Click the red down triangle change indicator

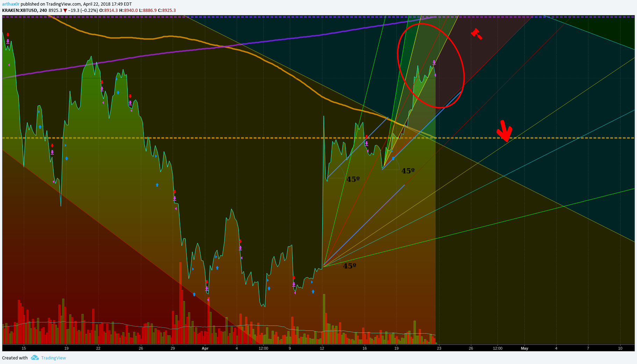65,10
